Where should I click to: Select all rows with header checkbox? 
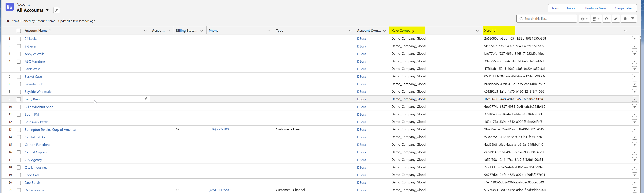[x=18, y=31]
